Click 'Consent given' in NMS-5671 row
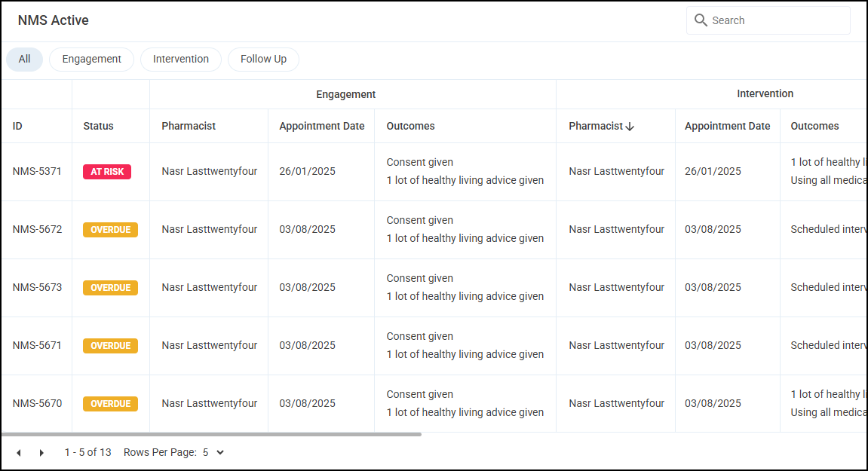This screenshot has width=868, height=471. [x=419, y=337]
